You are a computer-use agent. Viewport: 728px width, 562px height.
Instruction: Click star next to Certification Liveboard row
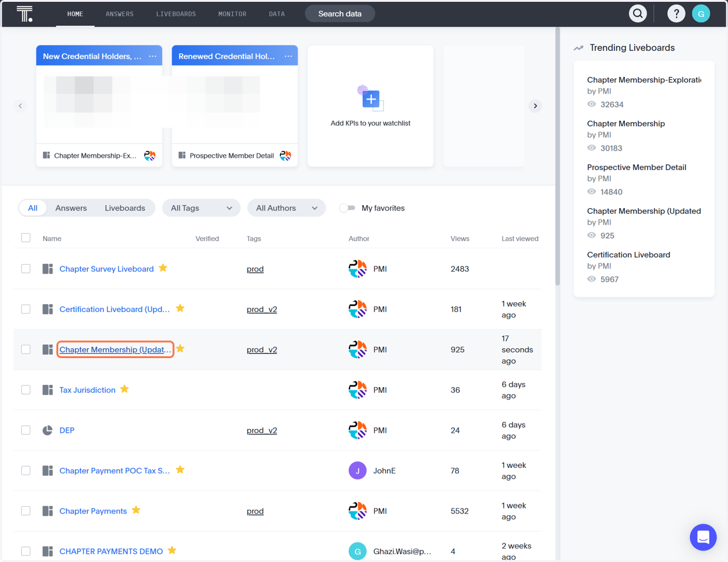[180, 308]
